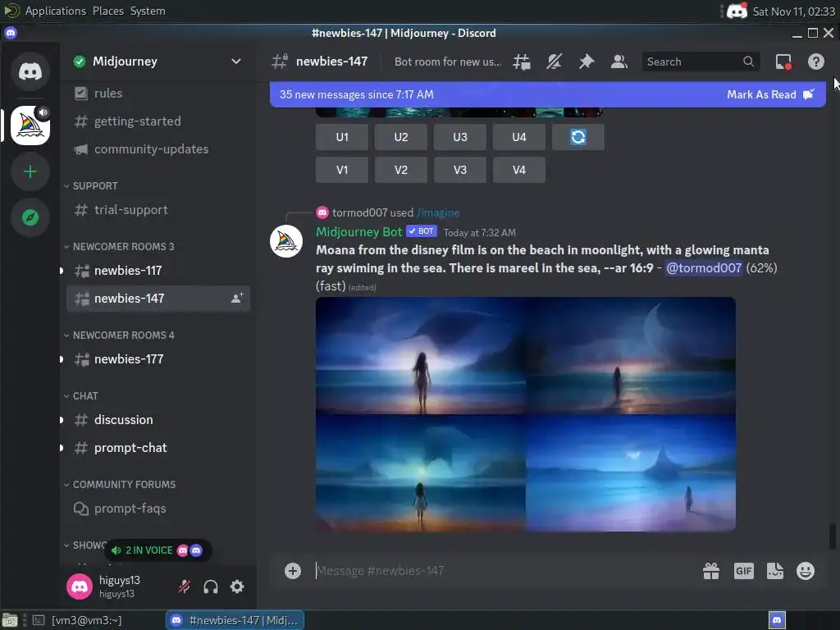This screenshot has height=630, width=840.
Task: Open the Places menu
Action: point(107,11)
